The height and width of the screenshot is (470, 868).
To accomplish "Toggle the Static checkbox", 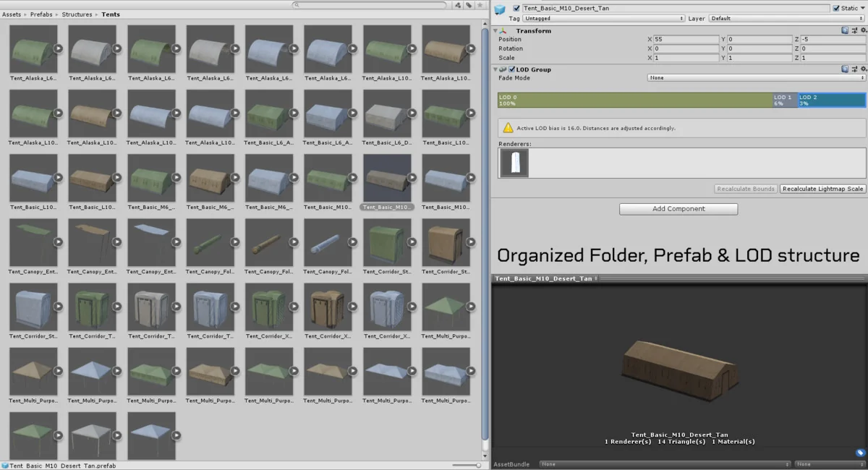I will coord(836,9).
